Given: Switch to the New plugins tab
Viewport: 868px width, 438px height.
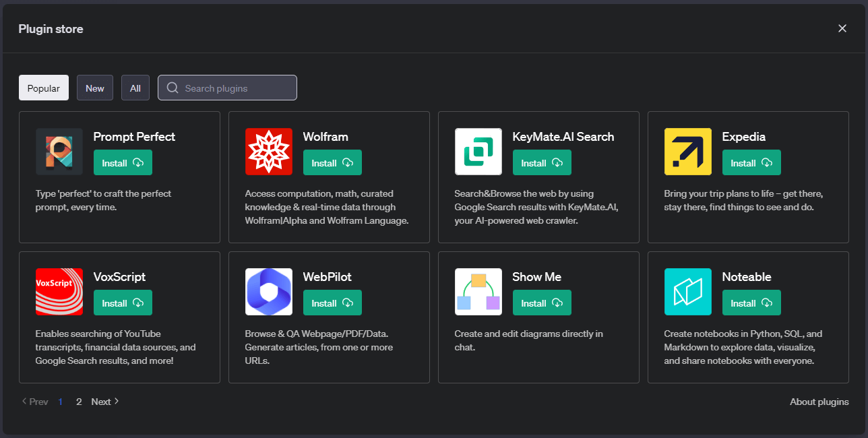Looking at the screenshot, I should [x=95, y=88].
